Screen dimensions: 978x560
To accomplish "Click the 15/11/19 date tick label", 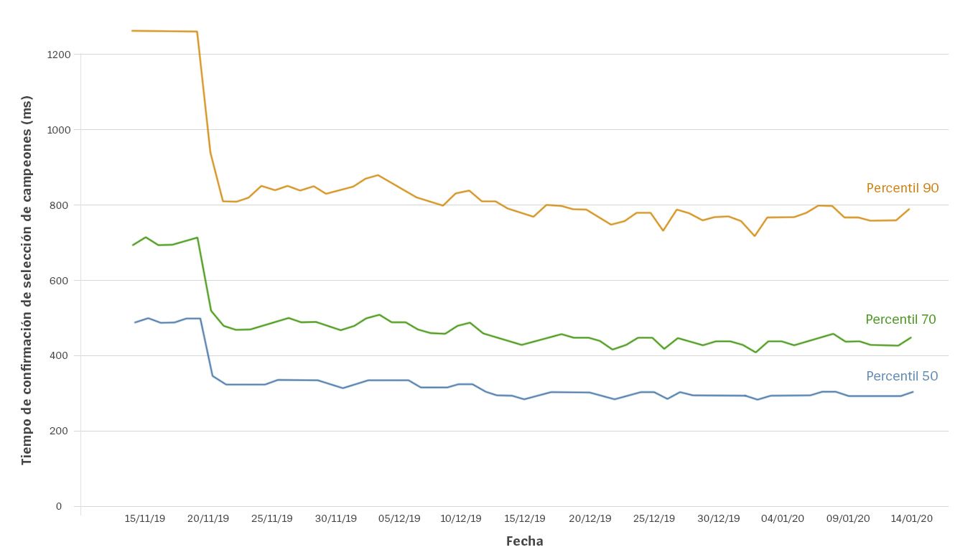I will tap(145, 518).
